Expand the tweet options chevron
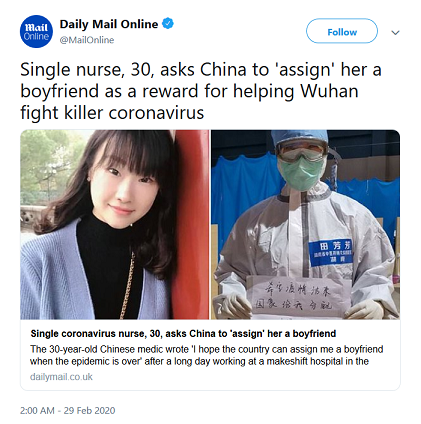The image size is (421, 424). (x=395, y=32)
